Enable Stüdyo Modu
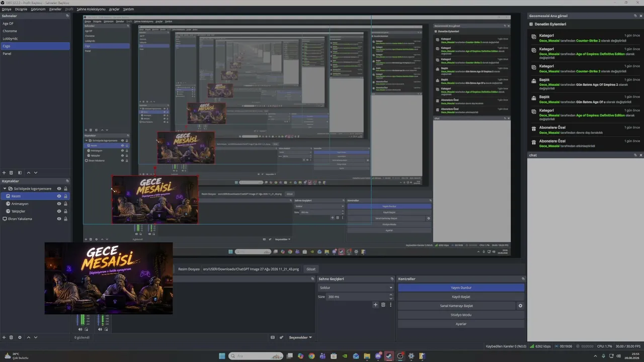Image resolution: width=644 pixels, height=362 pixels. tap(461, 315)
